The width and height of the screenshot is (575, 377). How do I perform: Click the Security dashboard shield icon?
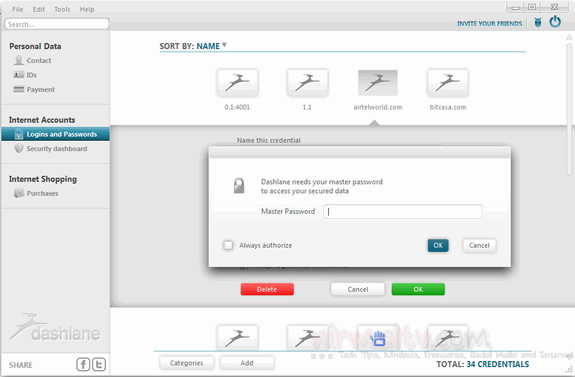18,149
